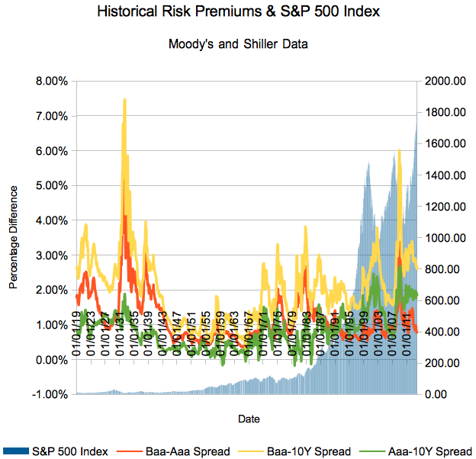Screen dimensions: 476x459
Task: Click the 8.00% left axis label
Action: (x=48, y=81)
